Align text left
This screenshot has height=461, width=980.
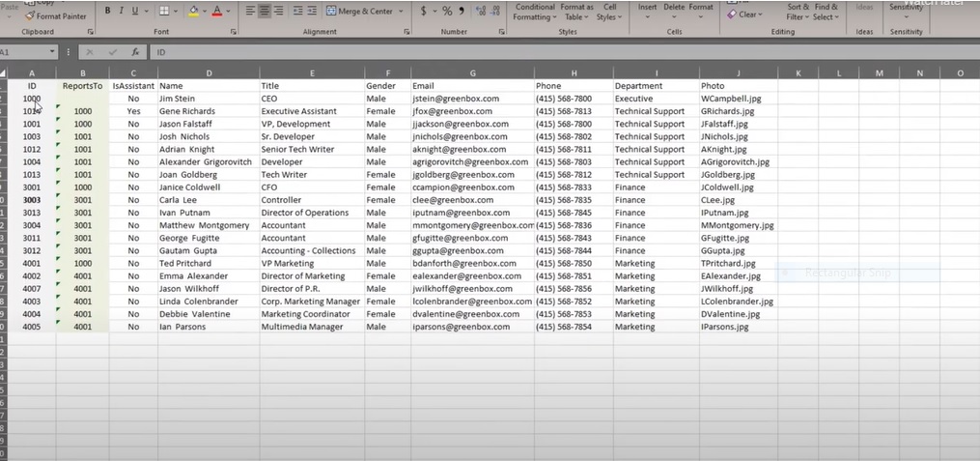[250, 11]
